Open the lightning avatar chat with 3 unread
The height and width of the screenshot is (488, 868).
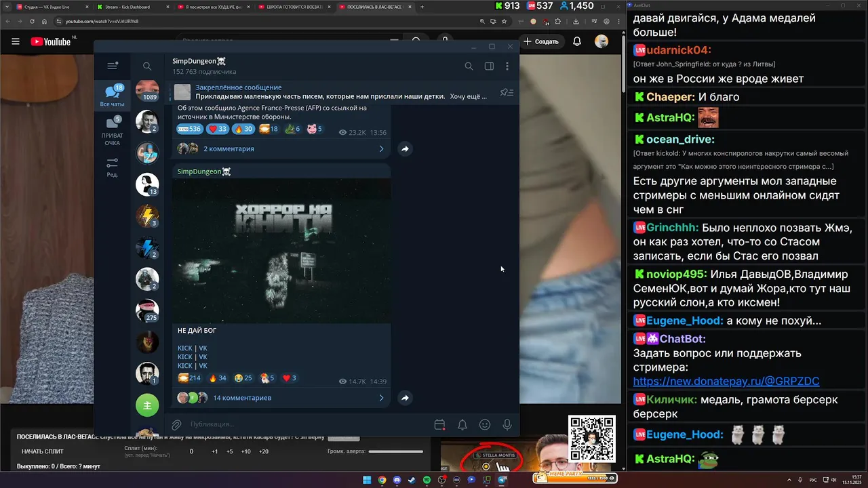tap(147, 216)
